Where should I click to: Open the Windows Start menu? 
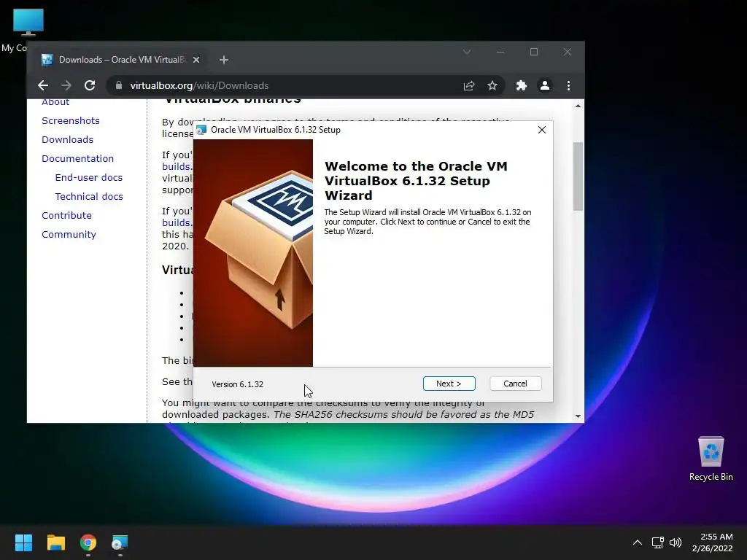coord(23,542)
